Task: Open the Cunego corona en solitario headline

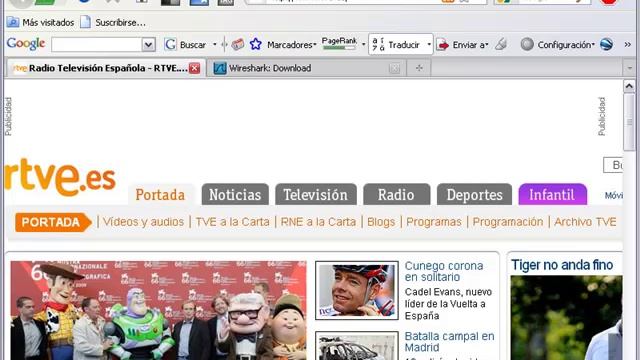Action: click(444, 271)
